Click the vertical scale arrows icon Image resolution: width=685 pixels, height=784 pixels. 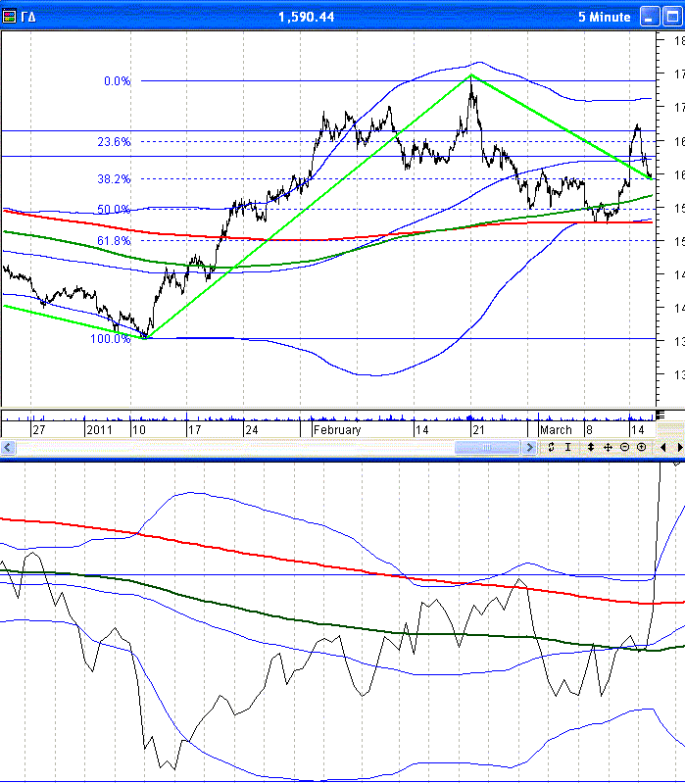click(591, 447)
